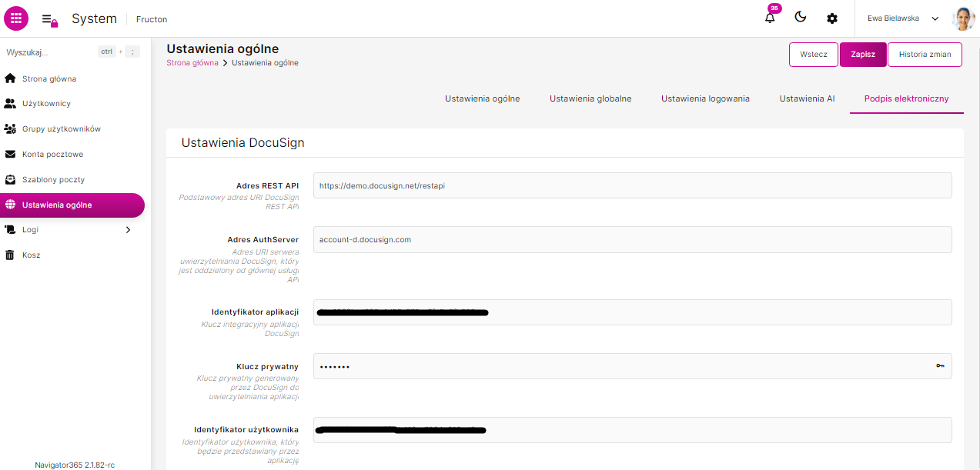This screenshot has height=470, width=980.
Task: Click the System title text
Action: (x=94, y=18)
